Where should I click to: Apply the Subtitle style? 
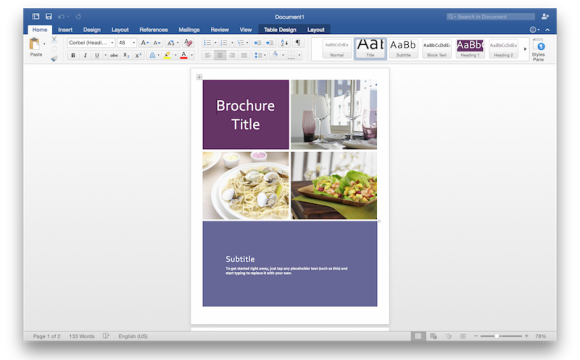pos(403,49)
